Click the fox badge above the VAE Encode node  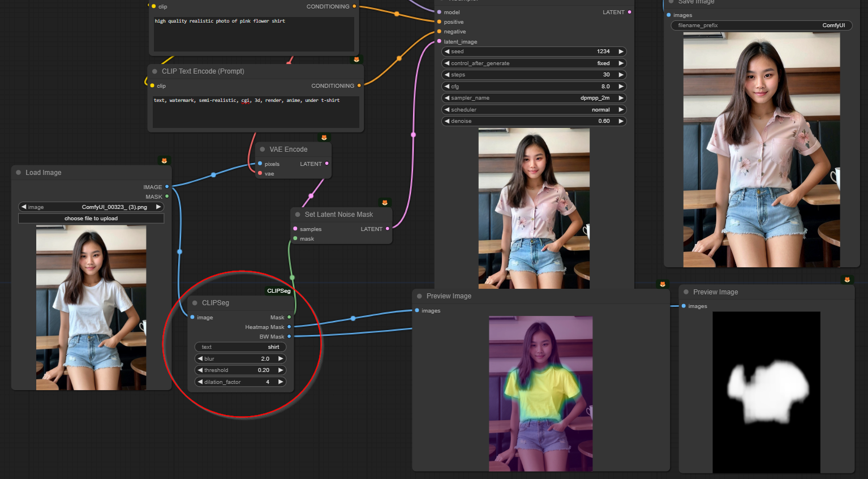324,137
